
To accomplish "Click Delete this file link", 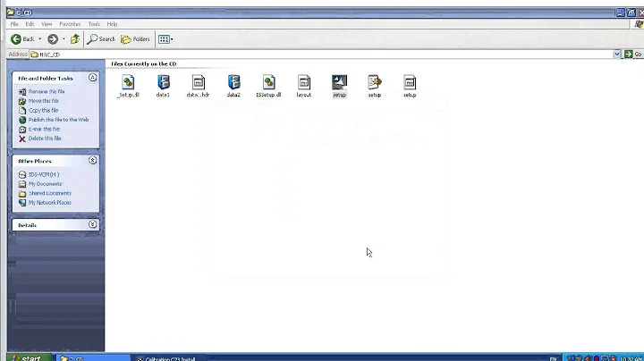I will (x=45, y=139).
